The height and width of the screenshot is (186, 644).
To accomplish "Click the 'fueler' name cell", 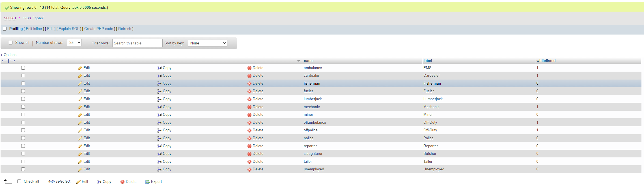I will (x=308, y=91).
